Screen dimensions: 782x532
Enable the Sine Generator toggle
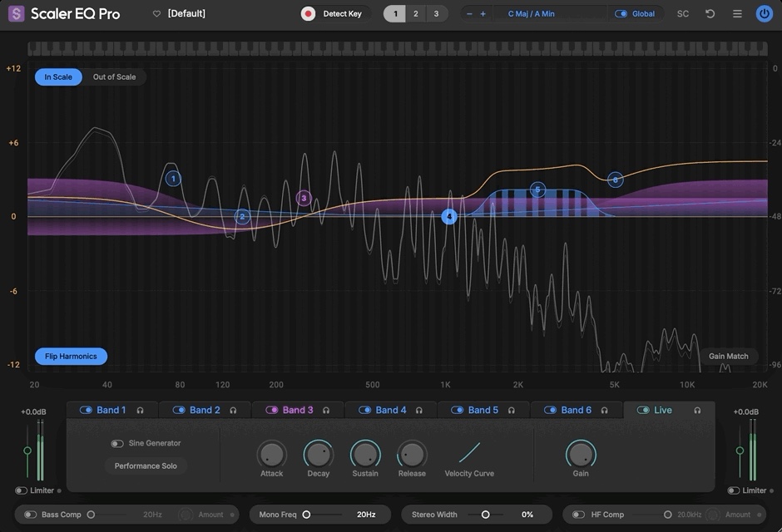tap(117, 443)
